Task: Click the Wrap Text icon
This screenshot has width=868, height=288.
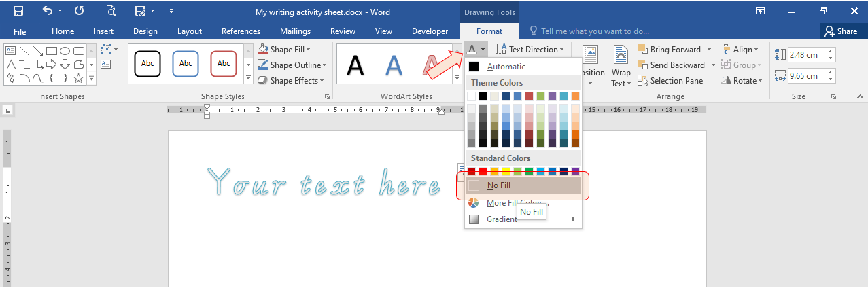Action: pyautogui.click(x=621, y=67)
